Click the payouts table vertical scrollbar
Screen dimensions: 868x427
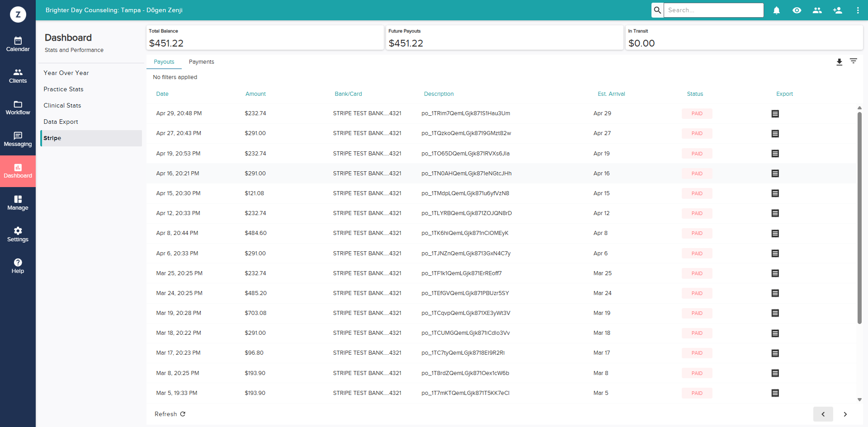point(859,218)
